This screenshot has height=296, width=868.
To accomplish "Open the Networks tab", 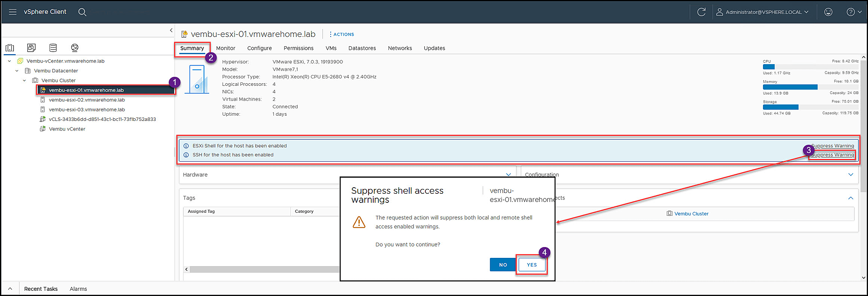I will (x=400, y=48).
